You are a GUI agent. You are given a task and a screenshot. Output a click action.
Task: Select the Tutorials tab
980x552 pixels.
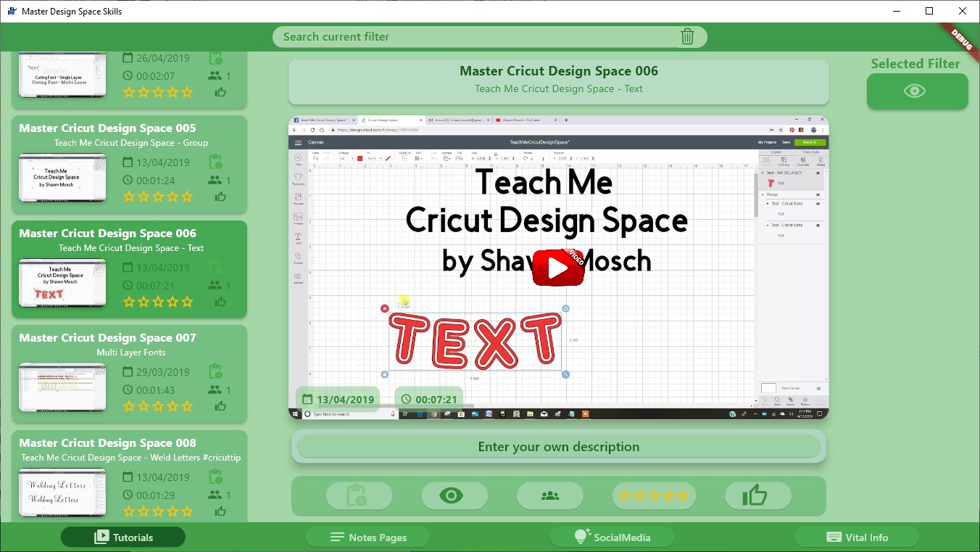[x=123, y=537]
